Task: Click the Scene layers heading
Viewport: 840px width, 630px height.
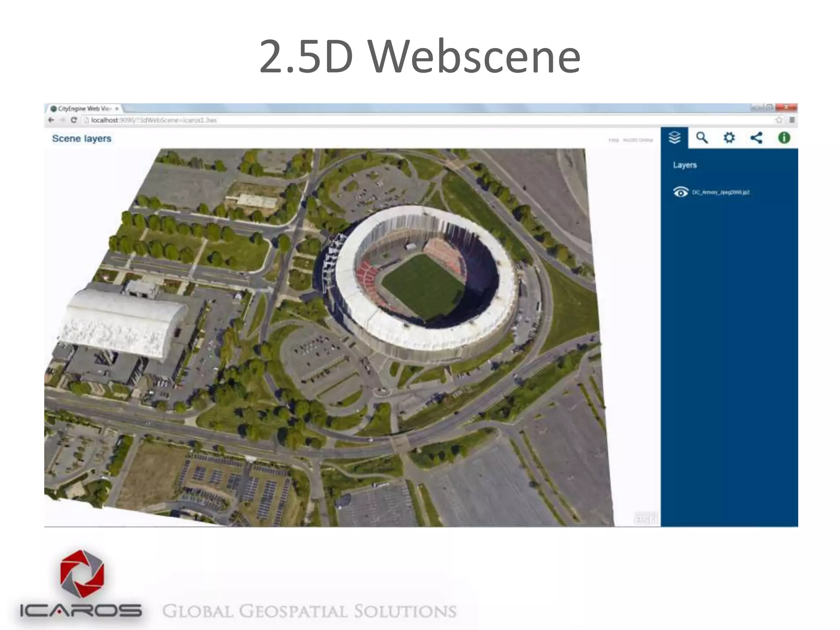Action: [x=82, y=139]
